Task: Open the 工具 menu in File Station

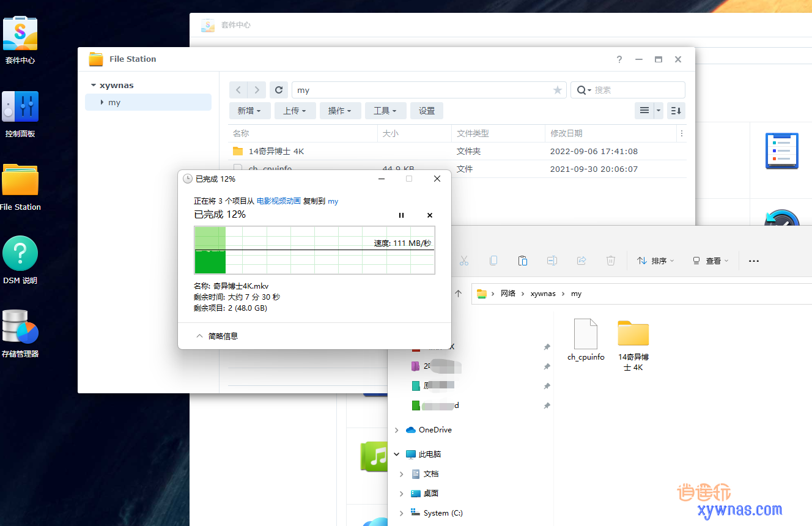Action: [x=385, y=111]
